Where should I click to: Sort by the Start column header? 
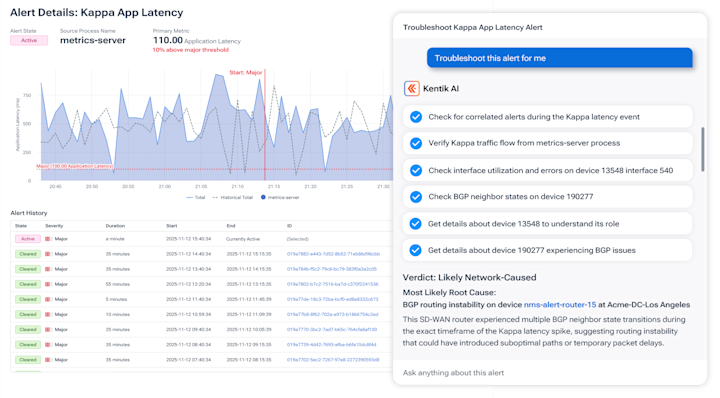tap(172, 226)
